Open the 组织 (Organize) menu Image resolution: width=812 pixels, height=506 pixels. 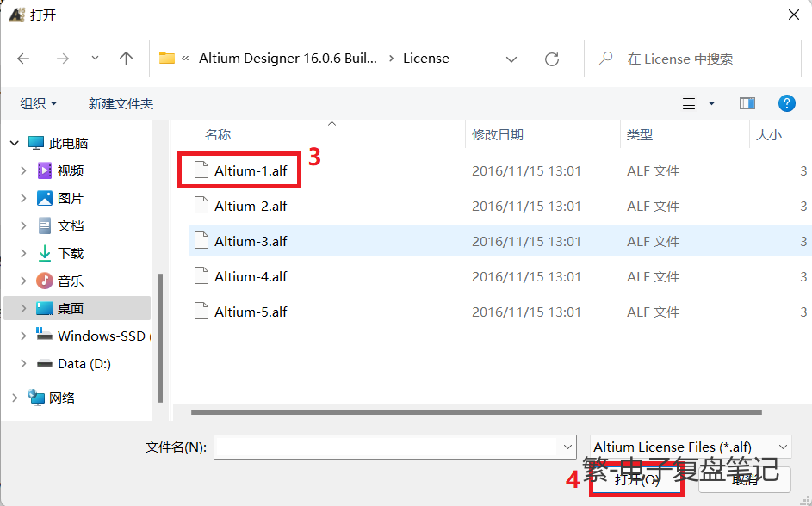39,103
